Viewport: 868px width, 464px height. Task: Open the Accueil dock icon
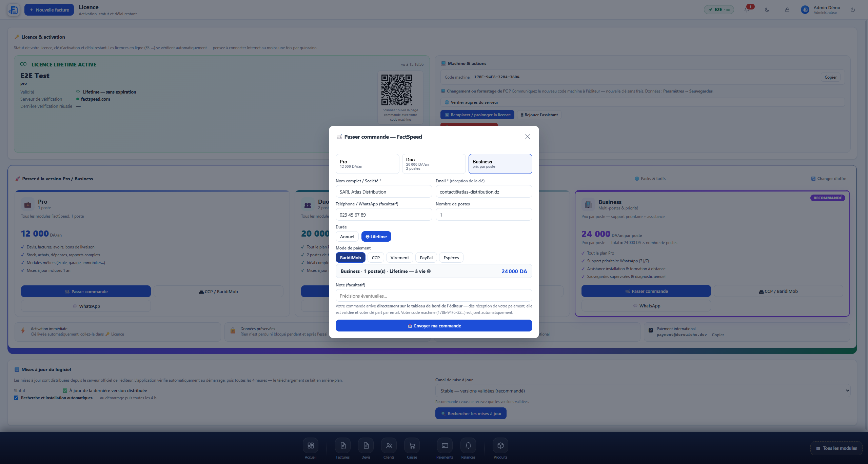[x=310, y=445]
